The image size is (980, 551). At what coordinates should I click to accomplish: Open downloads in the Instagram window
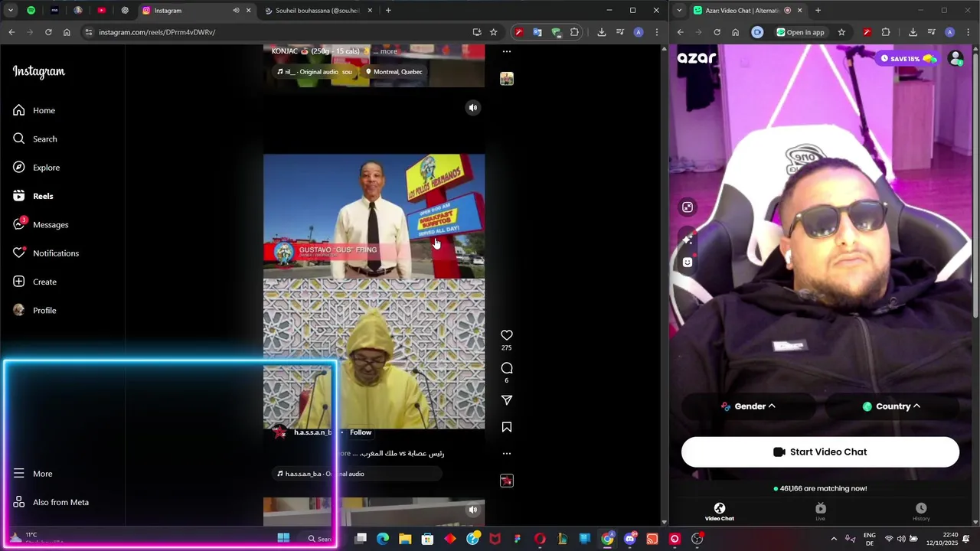tap(602, 32)
